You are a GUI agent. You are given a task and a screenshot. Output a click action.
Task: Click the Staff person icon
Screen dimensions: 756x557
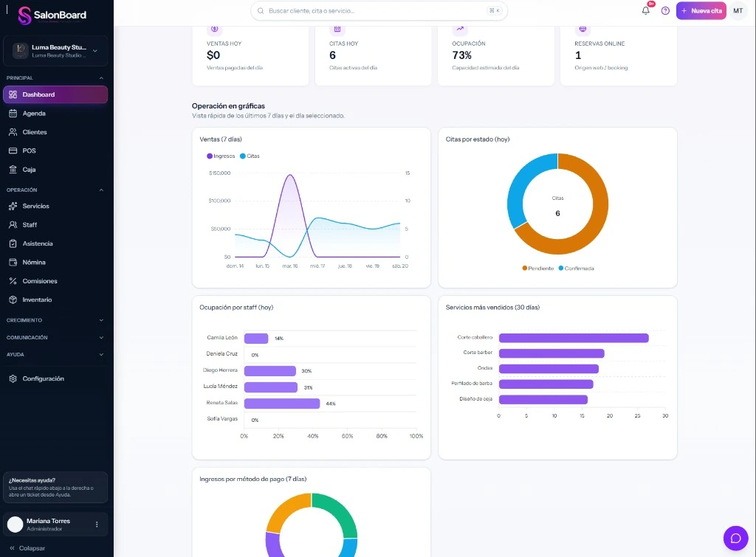click(x=13, y=225)
